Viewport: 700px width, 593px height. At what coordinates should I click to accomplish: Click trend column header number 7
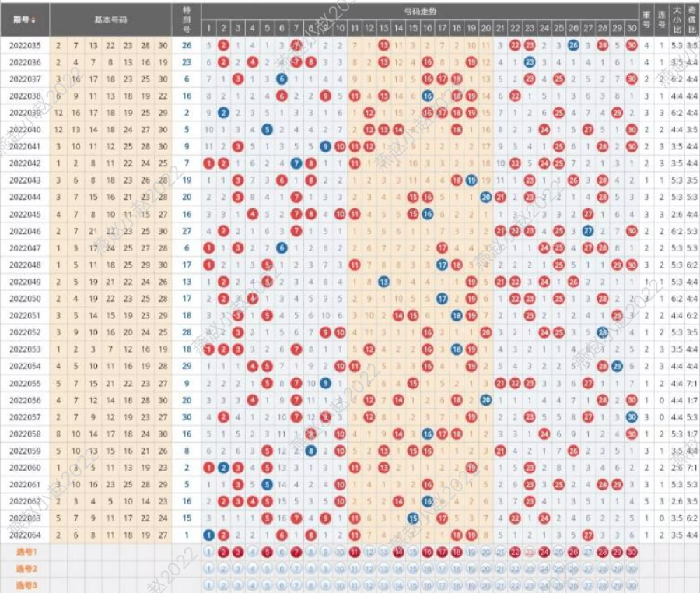tap(296, 28)
